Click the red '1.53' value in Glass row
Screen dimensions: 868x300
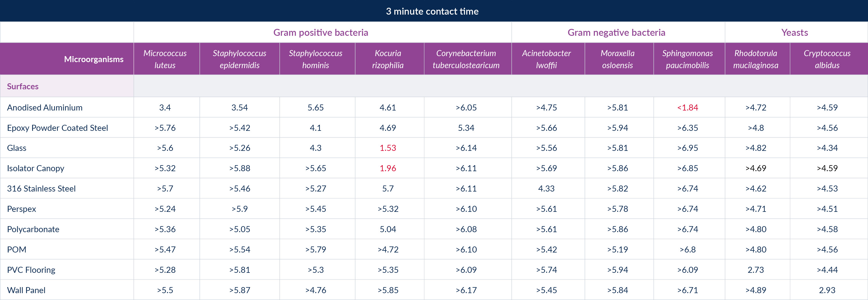[388, 148]
